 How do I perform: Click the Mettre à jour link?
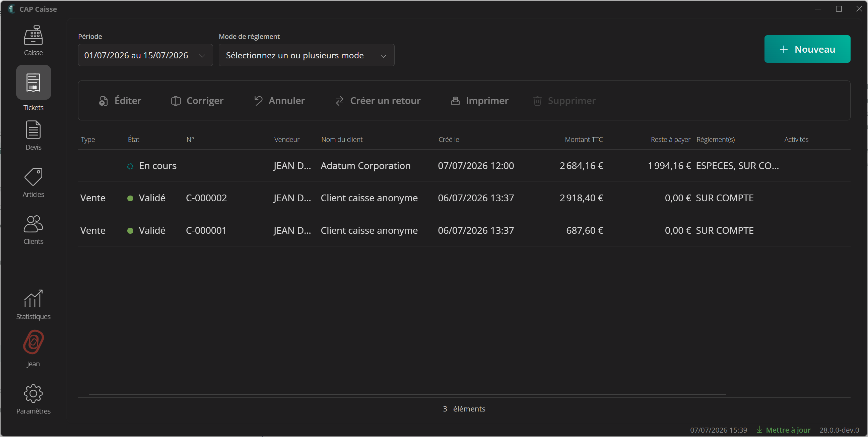(x=788, y=430)
